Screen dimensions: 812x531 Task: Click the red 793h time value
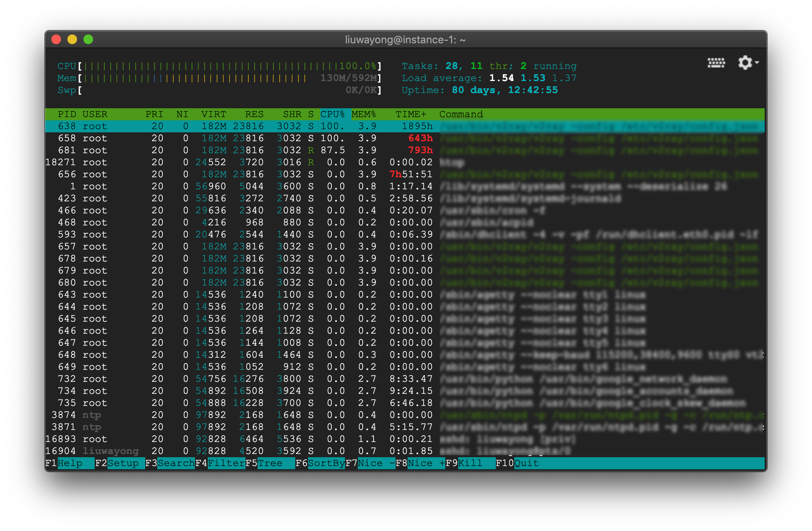[x=420, y=150]
